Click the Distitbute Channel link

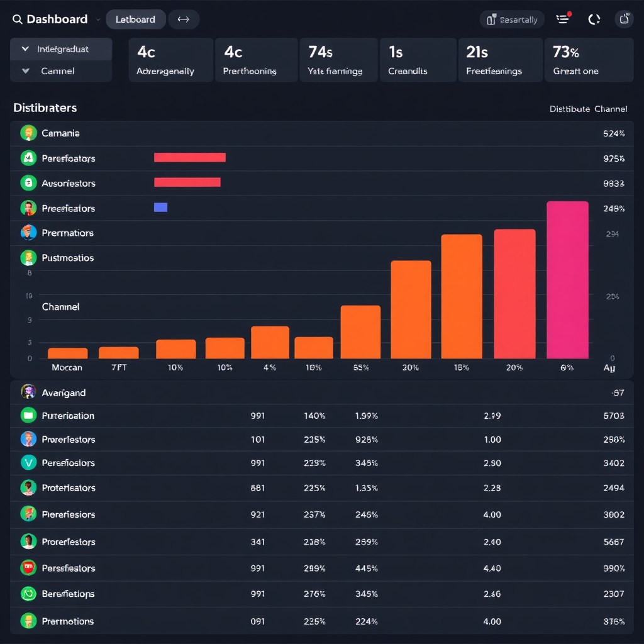[588, 109]
